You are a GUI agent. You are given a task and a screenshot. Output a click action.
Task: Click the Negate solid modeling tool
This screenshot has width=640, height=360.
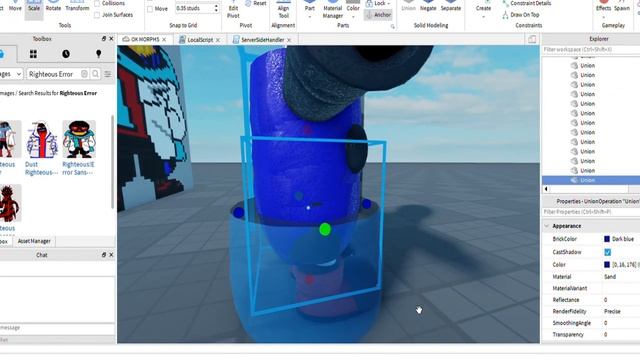coord(428,6)
